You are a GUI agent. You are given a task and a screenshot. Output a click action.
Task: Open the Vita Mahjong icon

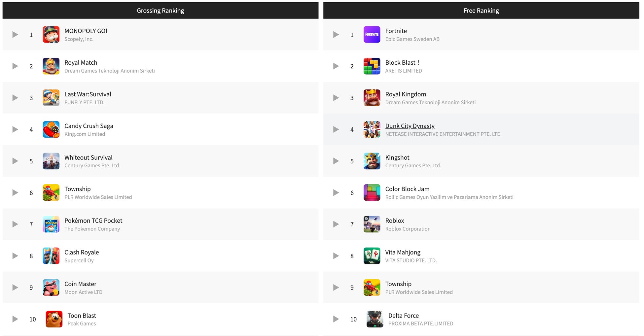372,256
